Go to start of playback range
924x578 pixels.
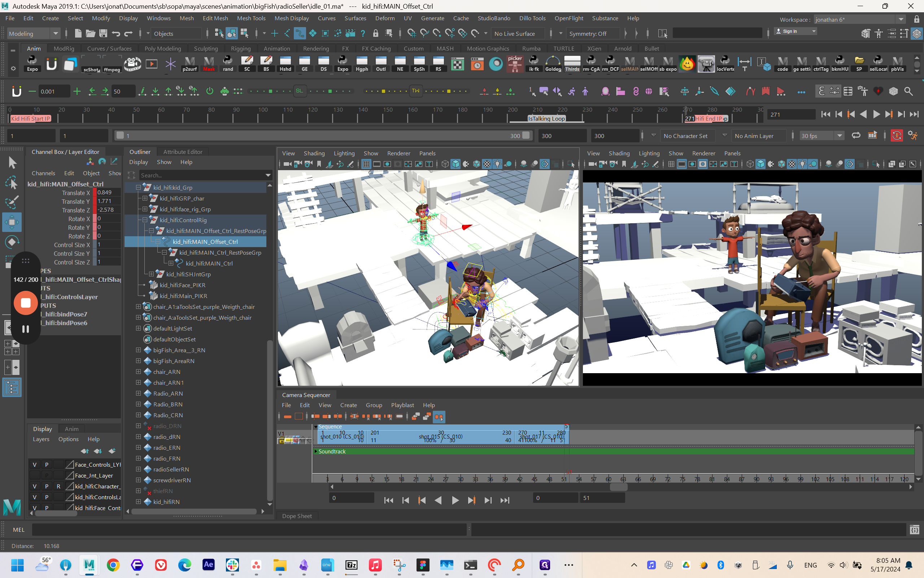click(825, 114)
